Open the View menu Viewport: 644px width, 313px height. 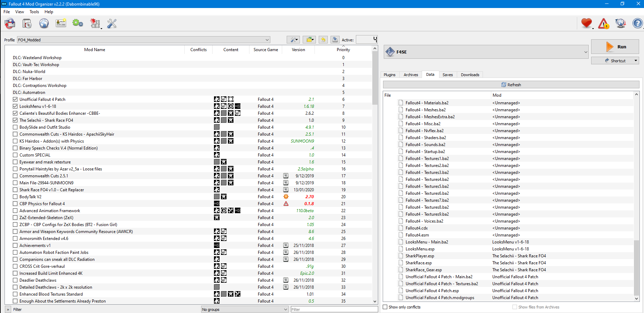pos(19,12)
